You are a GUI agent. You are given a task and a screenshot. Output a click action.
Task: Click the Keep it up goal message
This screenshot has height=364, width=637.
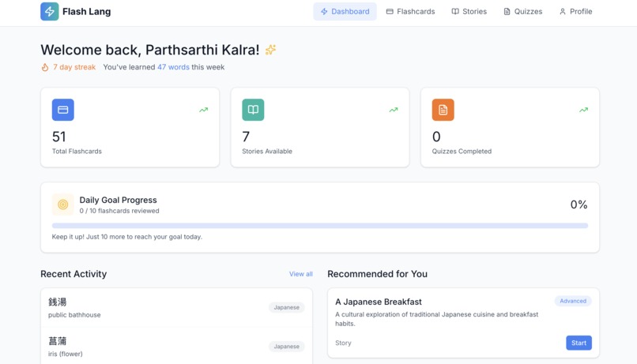126,237
